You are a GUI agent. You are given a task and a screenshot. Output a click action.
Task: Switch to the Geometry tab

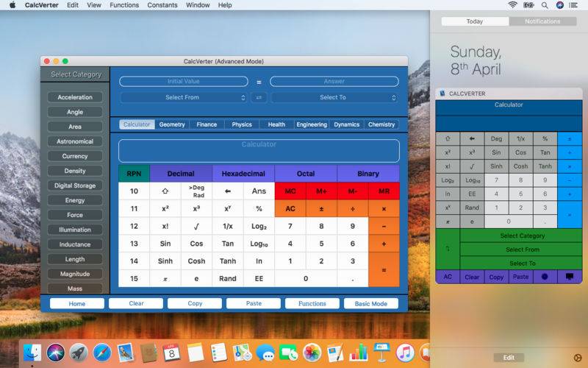click(x=172, y=124)
